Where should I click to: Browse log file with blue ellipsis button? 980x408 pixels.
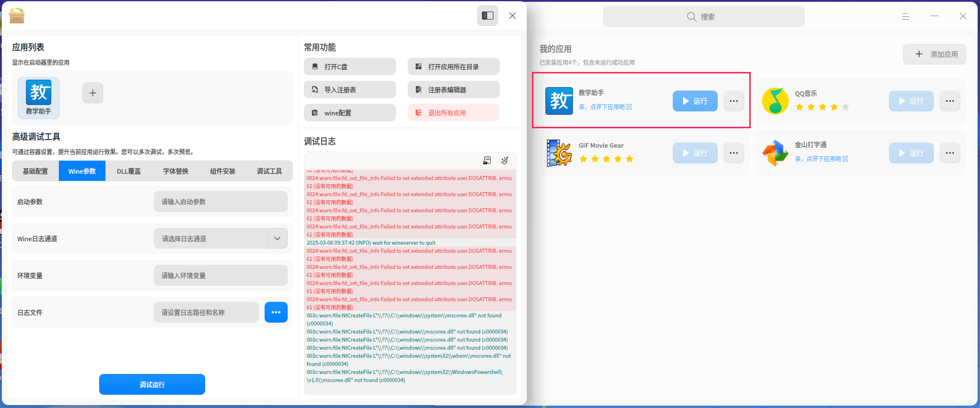276,312
